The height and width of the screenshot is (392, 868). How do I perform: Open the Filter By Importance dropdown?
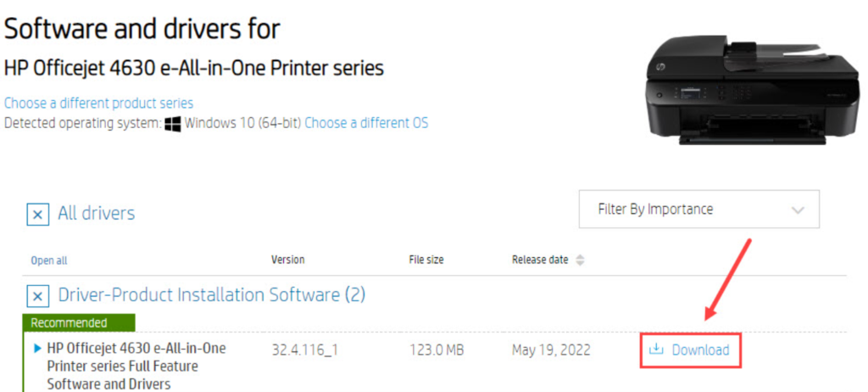(698, 210)
